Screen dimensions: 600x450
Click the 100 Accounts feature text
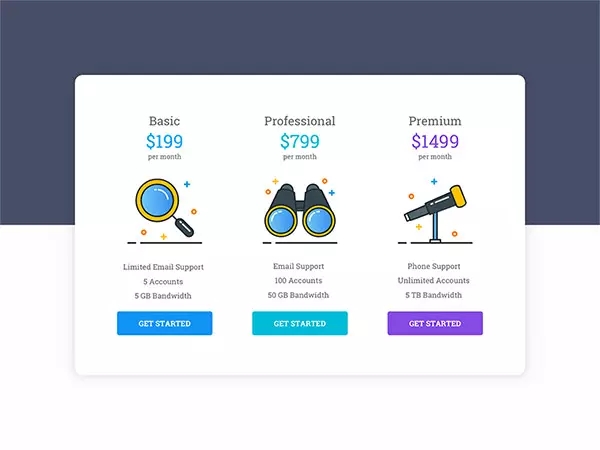(x=300, y=281)
